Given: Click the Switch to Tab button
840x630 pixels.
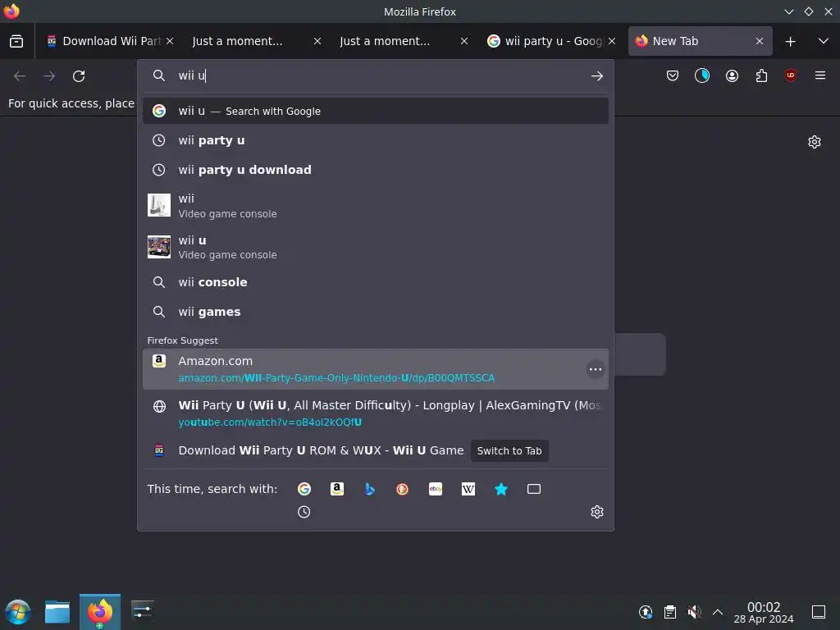Looking at the screenshot, I should (509, 451).
